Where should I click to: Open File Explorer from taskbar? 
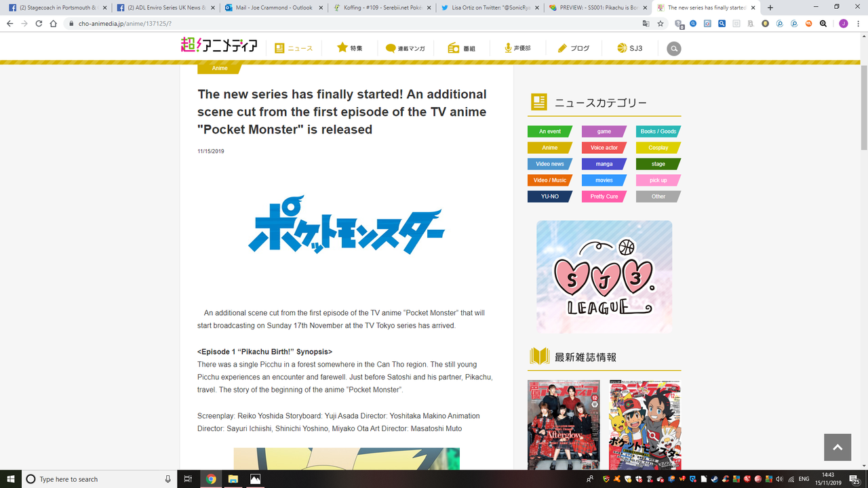[233, 479]
